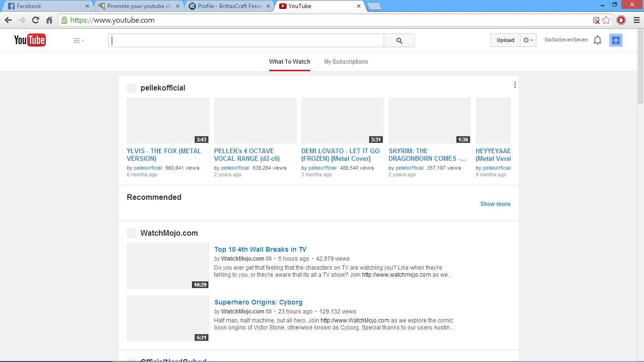Click Show more in Recommended

pyautogui.click(x=495, y=204)
